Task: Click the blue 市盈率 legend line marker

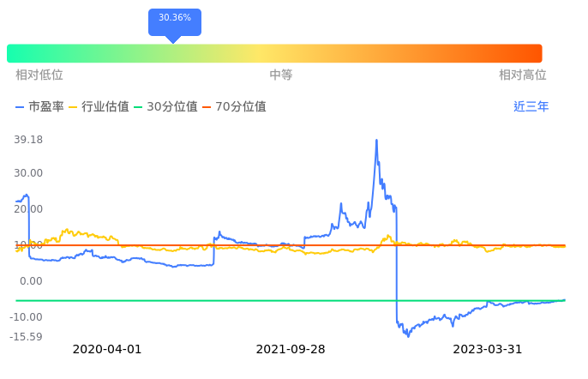Action: point(21,107)
